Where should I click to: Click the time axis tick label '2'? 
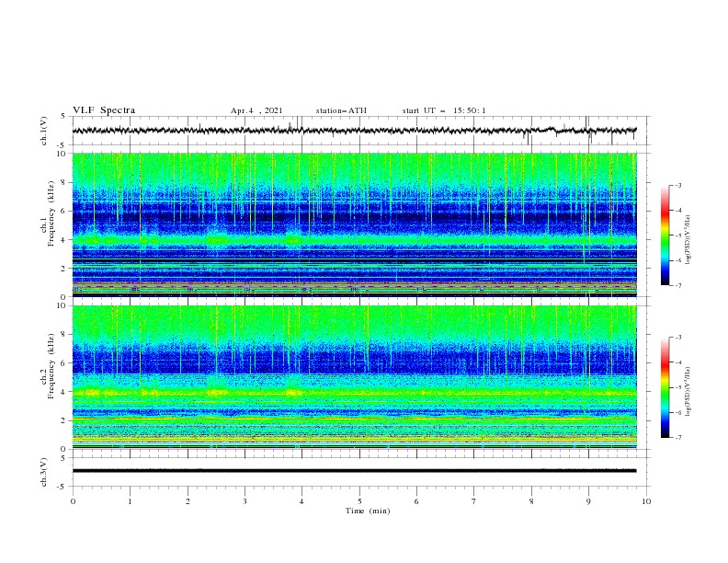(x=188, y=501)
